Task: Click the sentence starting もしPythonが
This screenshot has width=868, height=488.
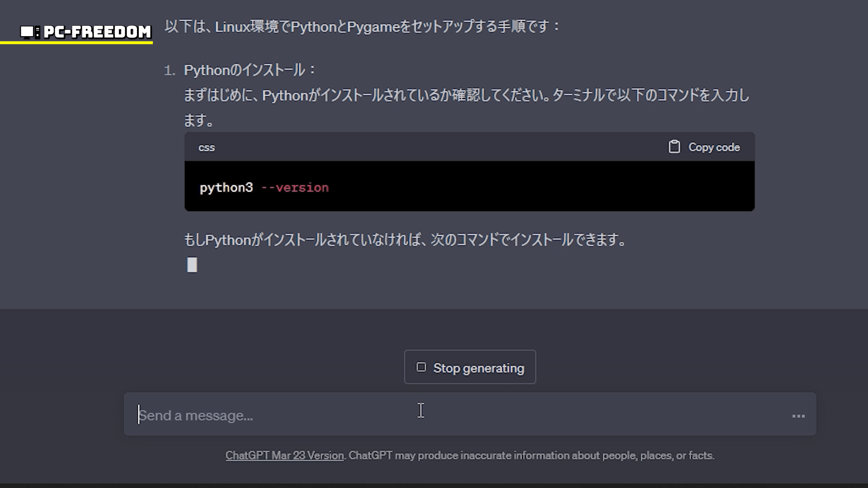Action: pyautogui.click(x=405, y=240)
